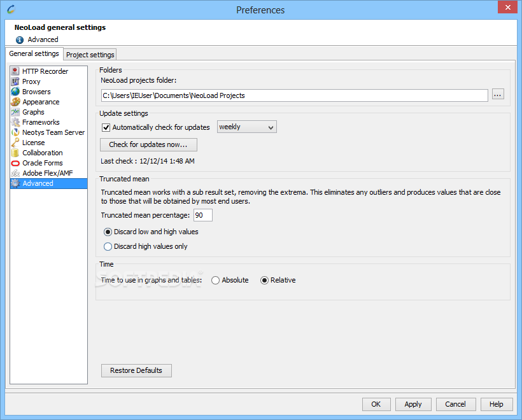
Task: Select Adobe Flex/AMF category
Action: pos(48,173)
